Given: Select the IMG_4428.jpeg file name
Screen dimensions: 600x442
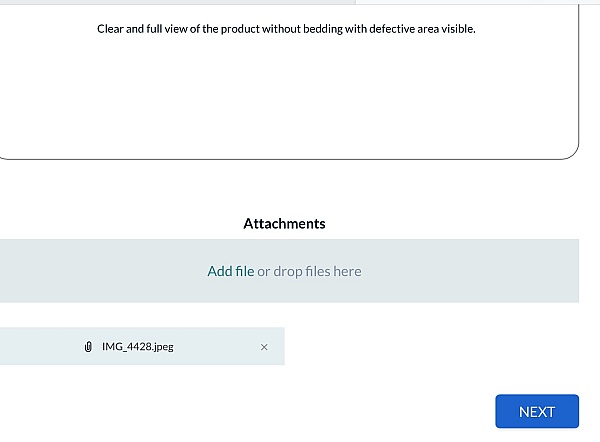Looking at the screenshot, I should coord(138,347).
